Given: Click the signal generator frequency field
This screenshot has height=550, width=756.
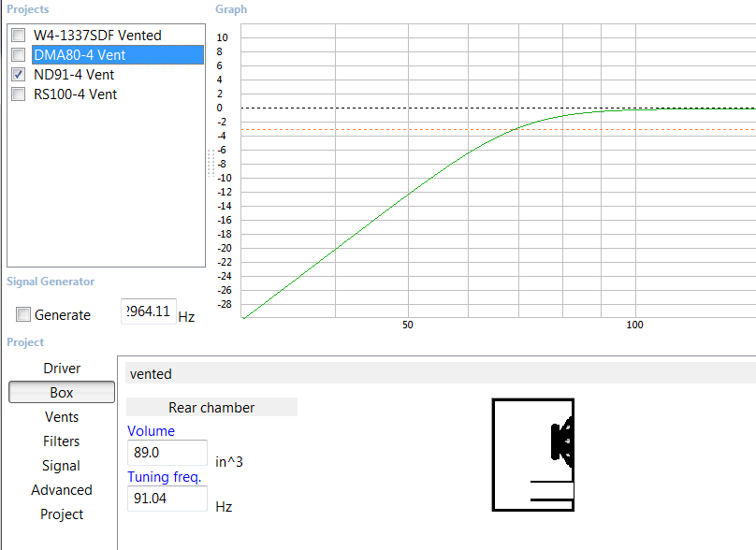Looking at the screenshot, I should coord(149,311).
